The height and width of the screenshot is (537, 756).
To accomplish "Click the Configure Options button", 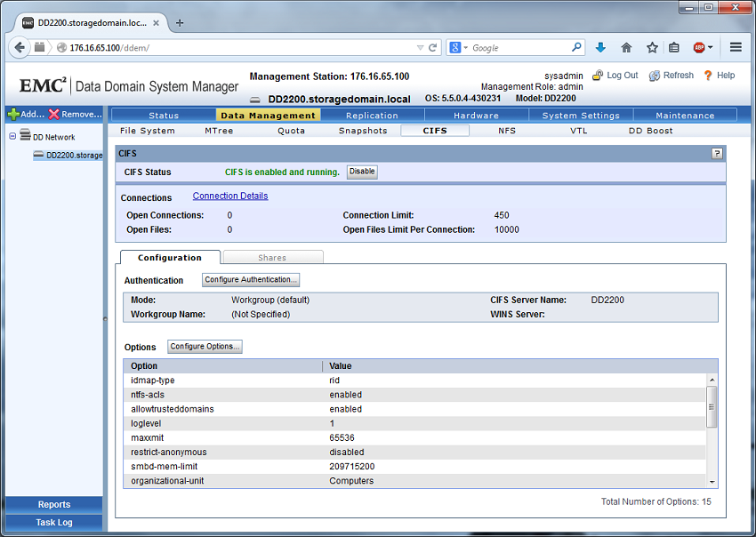I will tap(205, 347).
